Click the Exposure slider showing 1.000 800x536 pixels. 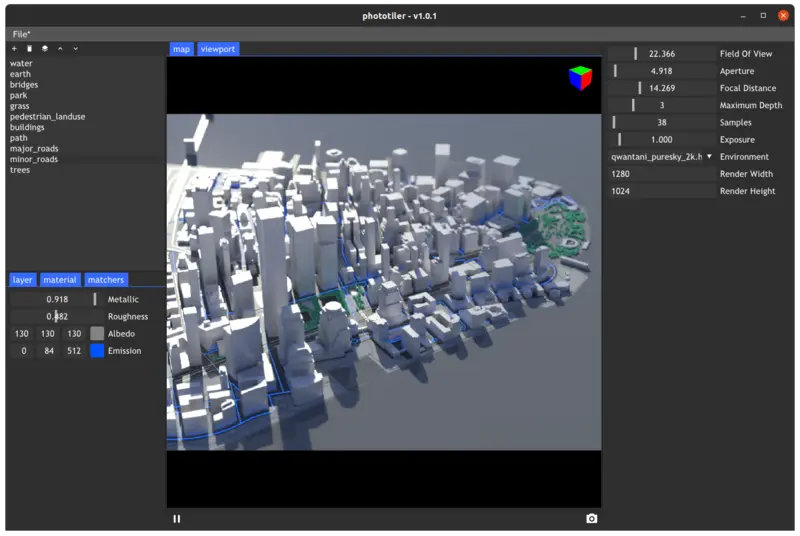point(662,140)
